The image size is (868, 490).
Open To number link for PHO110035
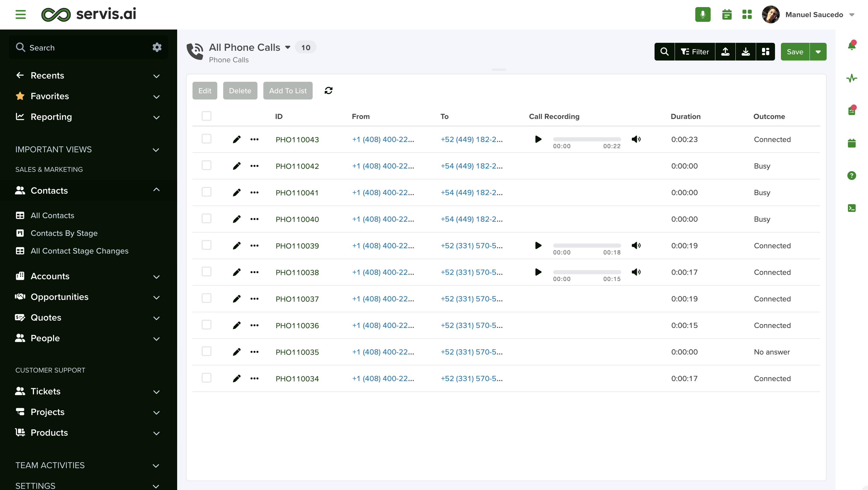coord(471,352)
